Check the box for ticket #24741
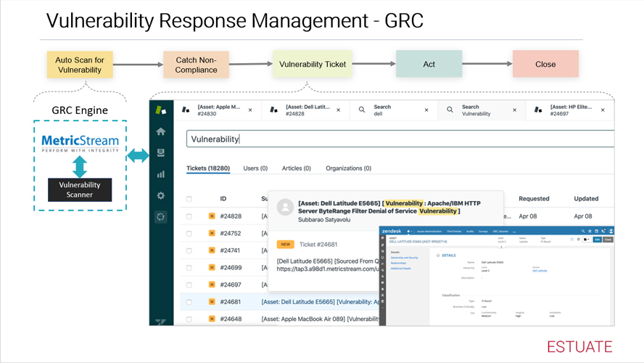This screenshot has width=644, height=363. (189, 250)
